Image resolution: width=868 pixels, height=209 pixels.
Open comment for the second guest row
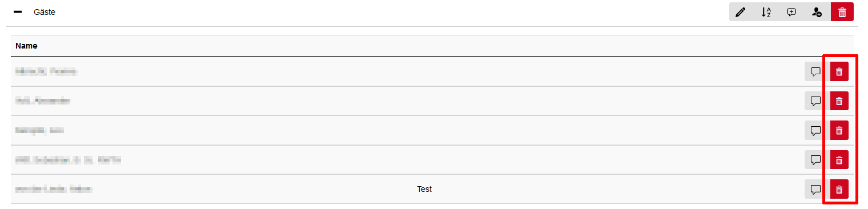(815, 101)
